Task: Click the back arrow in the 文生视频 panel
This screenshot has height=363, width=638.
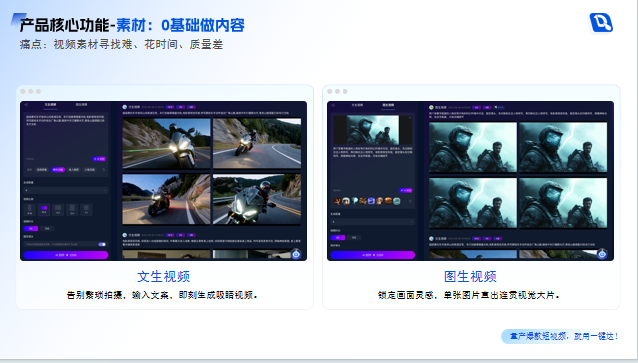Action: pyautogui.click(x=26, y=105)
